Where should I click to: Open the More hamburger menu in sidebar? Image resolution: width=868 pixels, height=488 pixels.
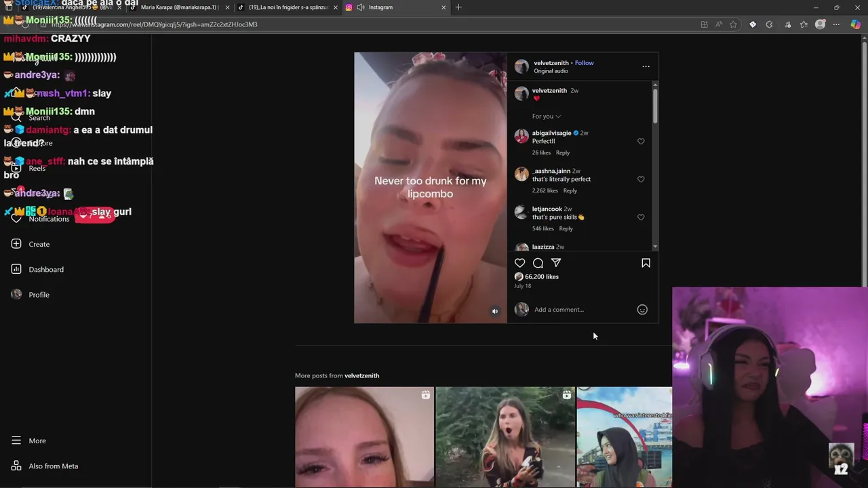pos(28,441)
